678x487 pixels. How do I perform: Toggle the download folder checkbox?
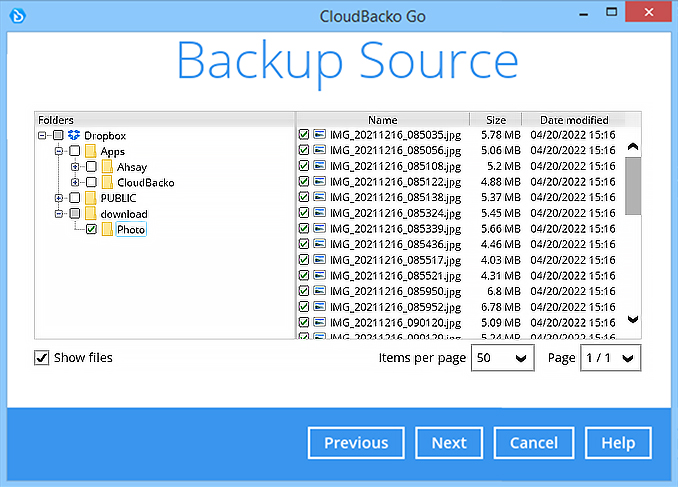coord(75,214)
